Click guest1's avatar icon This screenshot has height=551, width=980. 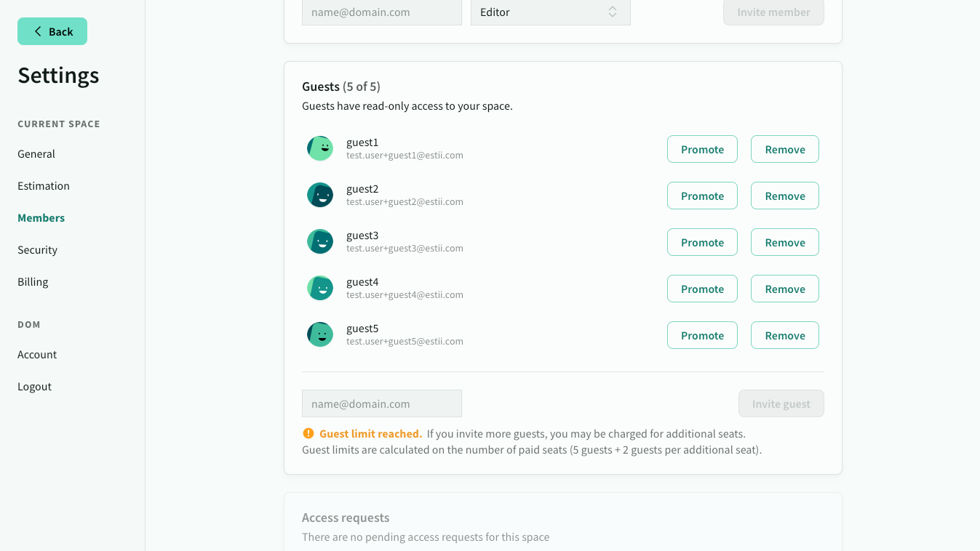pos(320,148)
